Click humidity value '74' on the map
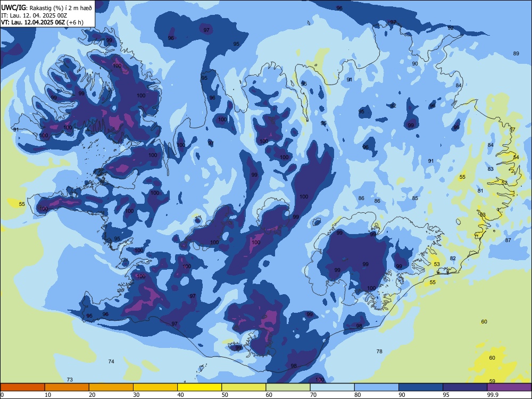The width and height of the screenshot is (532, 399). point(111,361)
